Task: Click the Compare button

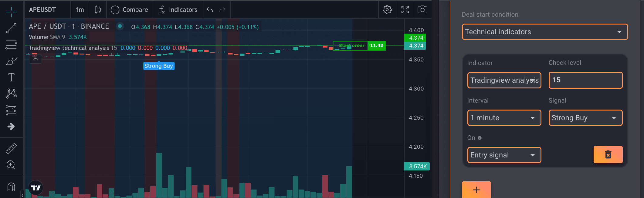Action: pos(130,10)
